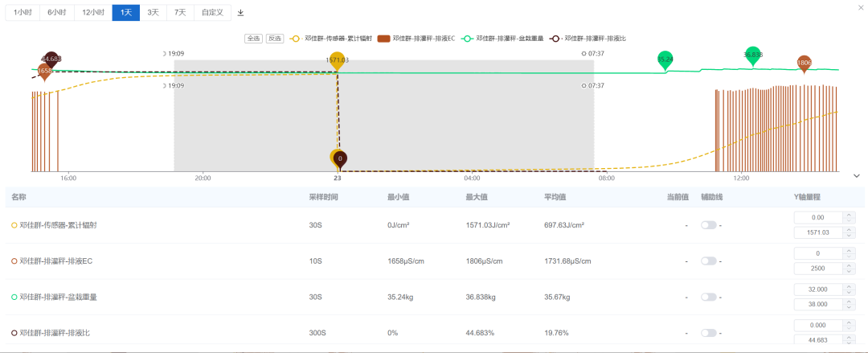Screen dimensions: 868x353
Task: Click the 36.838kg maximum value cell
Action: (481, 297)
